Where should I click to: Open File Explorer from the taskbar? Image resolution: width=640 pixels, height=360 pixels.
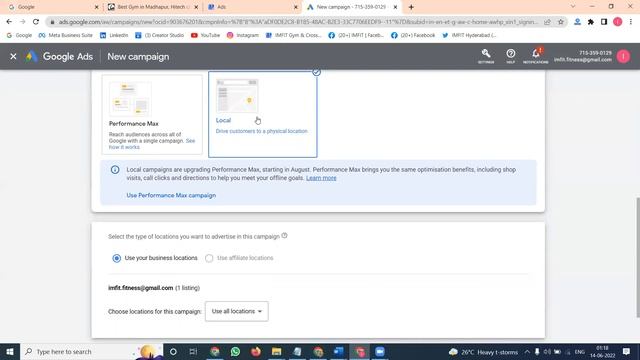276,351
